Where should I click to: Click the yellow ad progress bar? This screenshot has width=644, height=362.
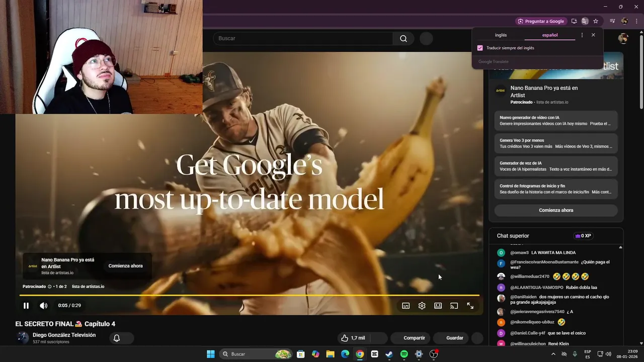tap(249, 295)
